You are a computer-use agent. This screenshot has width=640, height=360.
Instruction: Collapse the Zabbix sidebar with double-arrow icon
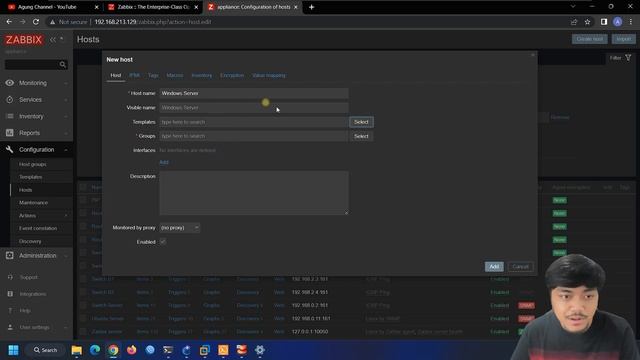(x=53, y=40)
